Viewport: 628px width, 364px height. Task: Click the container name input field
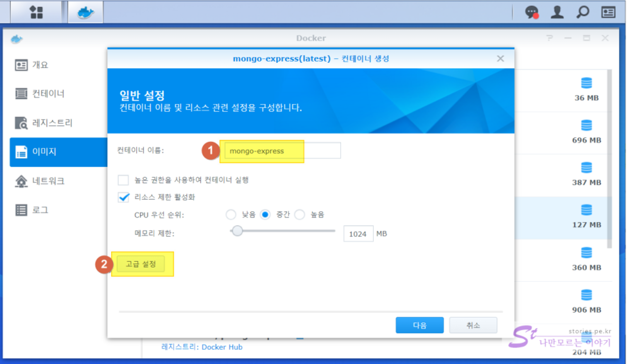[x=282, y=151]
